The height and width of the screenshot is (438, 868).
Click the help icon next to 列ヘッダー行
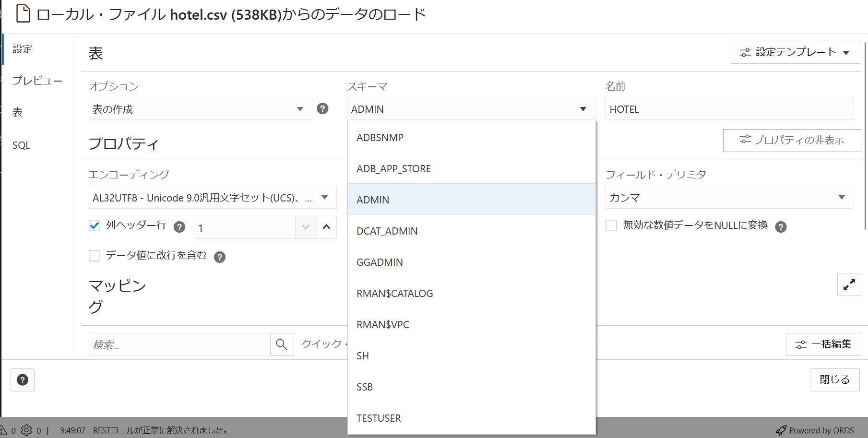tap(179, 227)
